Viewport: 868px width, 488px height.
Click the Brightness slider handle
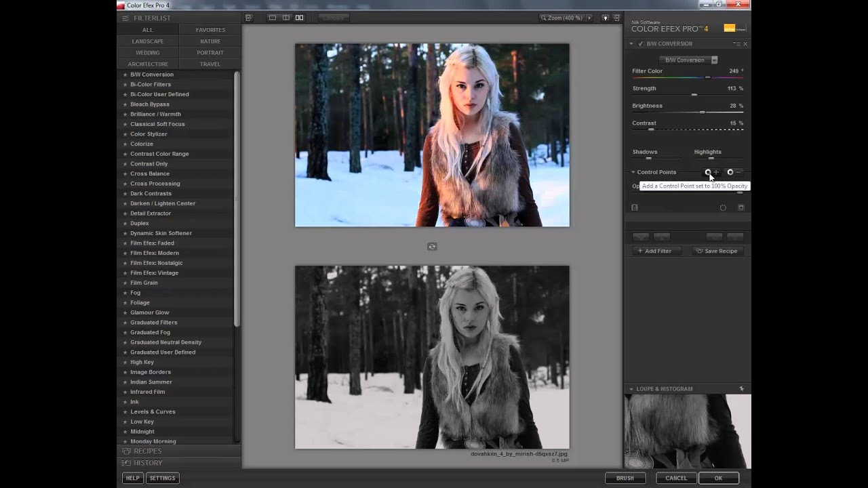[702, 112]
